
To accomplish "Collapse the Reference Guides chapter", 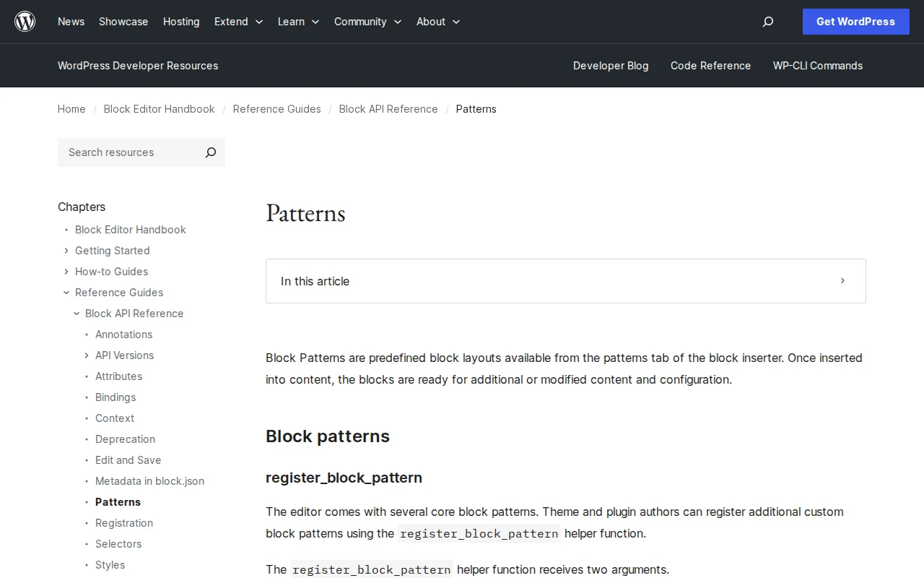I will click(x=66, y=293).
